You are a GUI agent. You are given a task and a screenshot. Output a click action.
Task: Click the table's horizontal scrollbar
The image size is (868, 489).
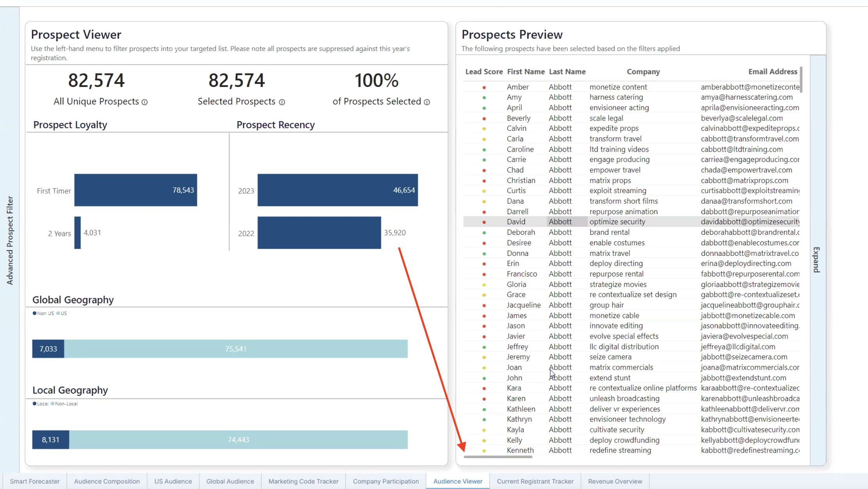tap(498, 457)
